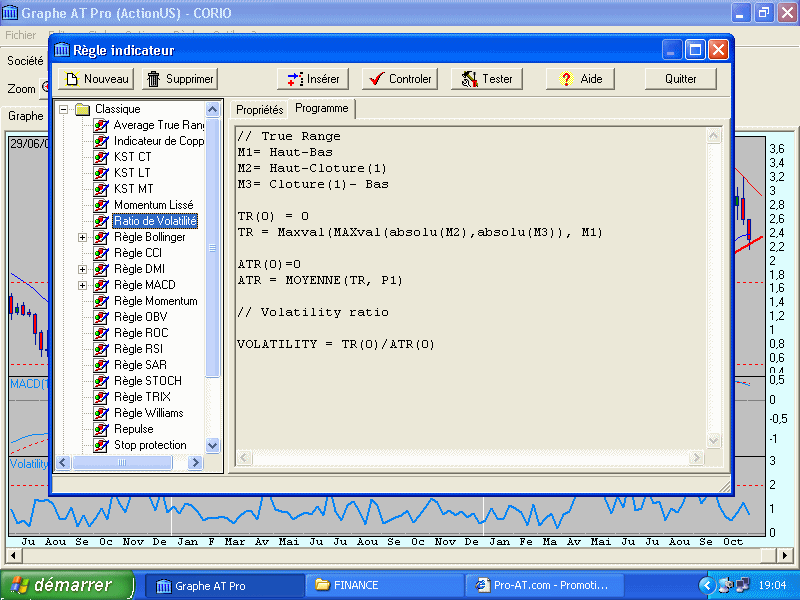
Task: Select Règle Williams in the tree
Action: 148,413
